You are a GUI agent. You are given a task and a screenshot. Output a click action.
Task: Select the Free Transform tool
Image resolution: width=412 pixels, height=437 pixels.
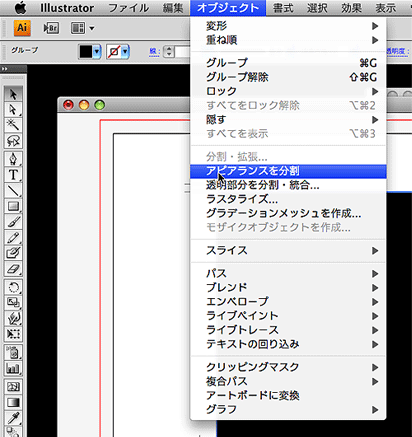[13, 334]
